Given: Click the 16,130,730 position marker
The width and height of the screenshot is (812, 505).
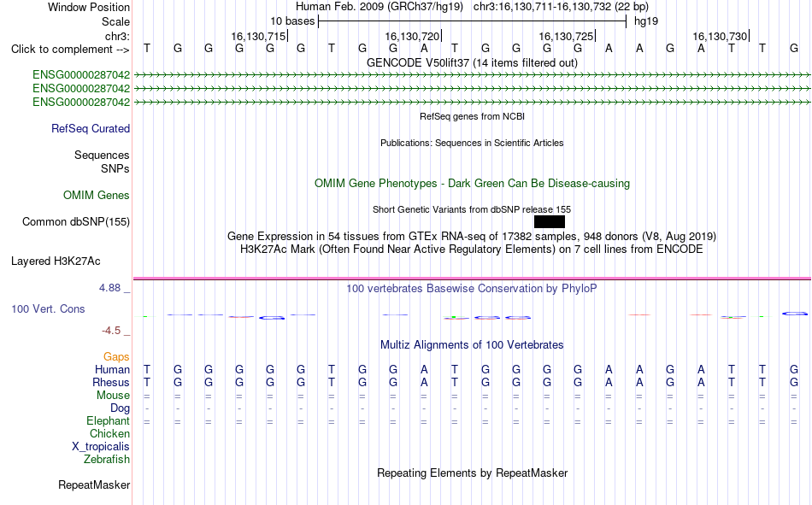Looking at the screenshot, I should 720,36.
